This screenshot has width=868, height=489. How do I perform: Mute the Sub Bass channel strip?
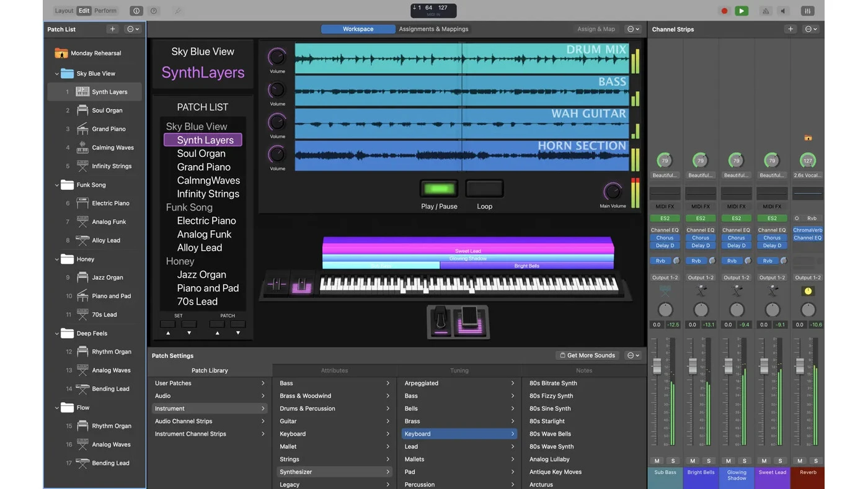[x=657, y=460]
